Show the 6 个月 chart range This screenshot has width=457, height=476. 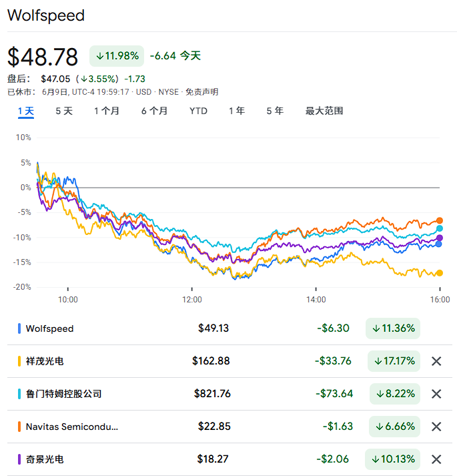click(x=155, y=111)
